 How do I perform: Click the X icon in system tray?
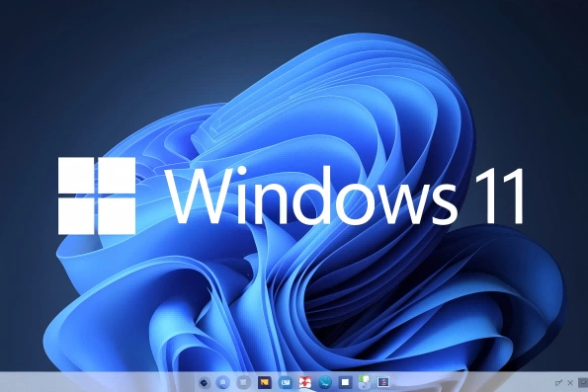[570, 383]
